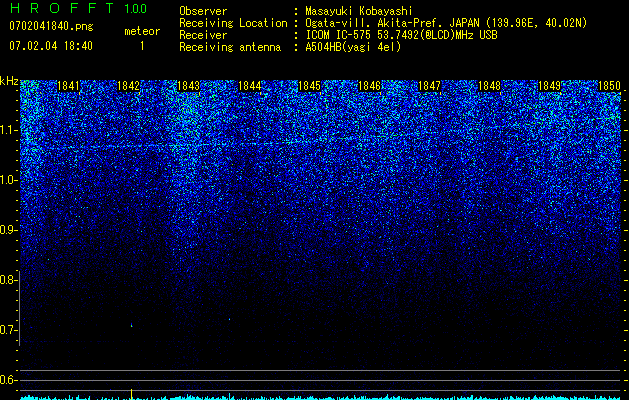The width and height of the screenshot is (629, 400).
Task: Click the 1846 time marker
Action: (369, 86)
